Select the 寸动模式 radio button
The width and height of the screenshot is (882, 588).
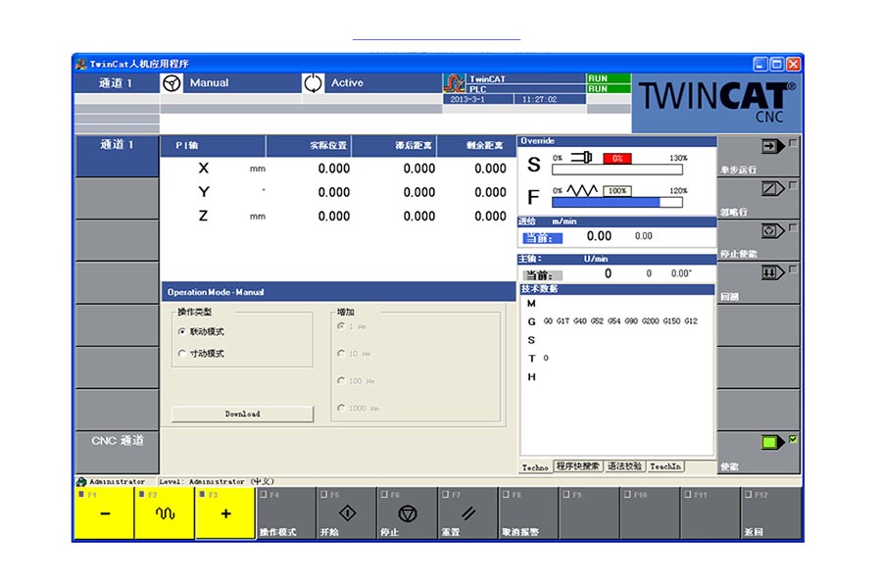tap(181, 354)
